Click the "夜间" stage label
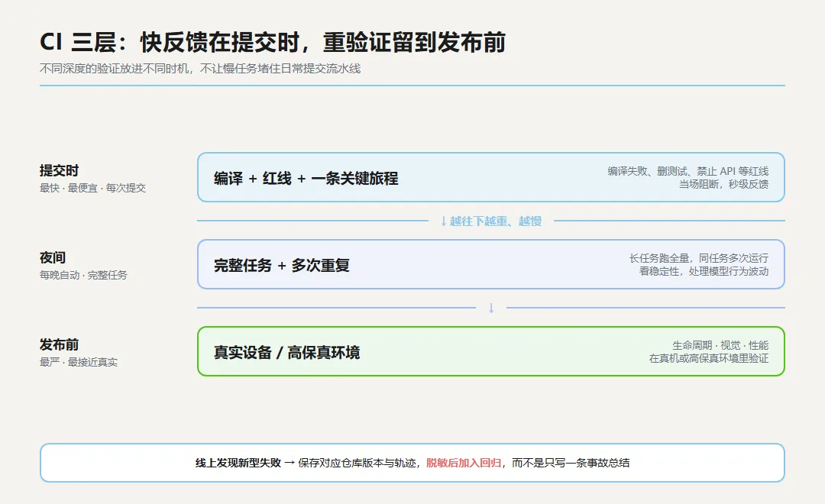Image resolution: width=825 pixels, height=504 pixels. (x=53, y=258)
